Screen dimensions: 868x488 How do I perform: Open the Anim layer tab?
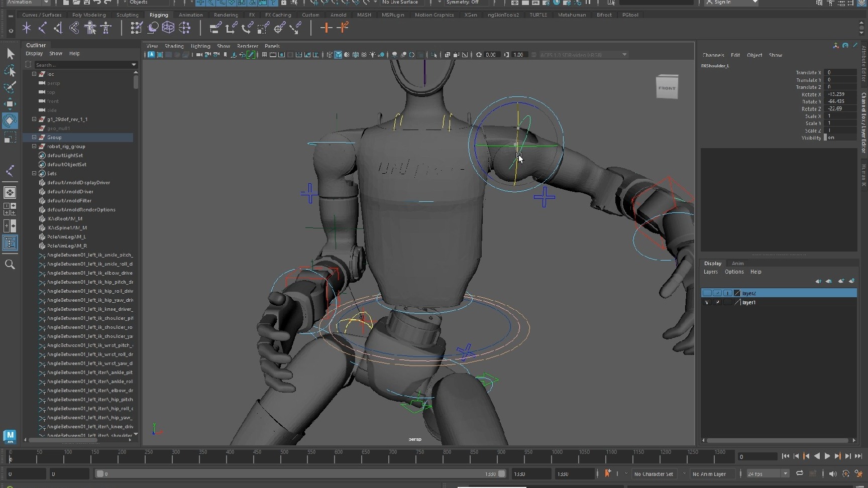(737, 263)
